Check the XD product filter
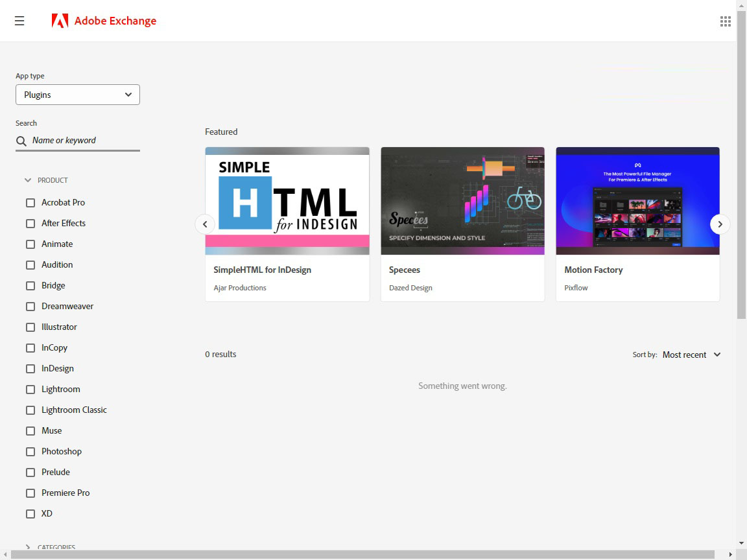The width and height of the screenshot is (747, 560). 30,514
